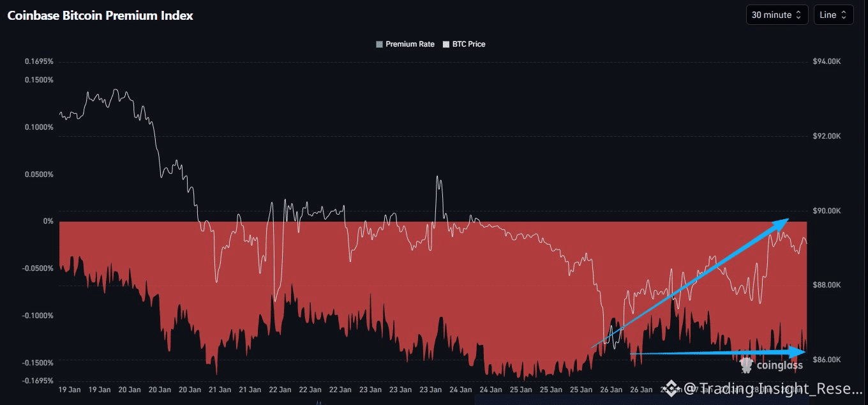
Task: Click the $94.00K price axis label
Action: [x=827, y=61]
